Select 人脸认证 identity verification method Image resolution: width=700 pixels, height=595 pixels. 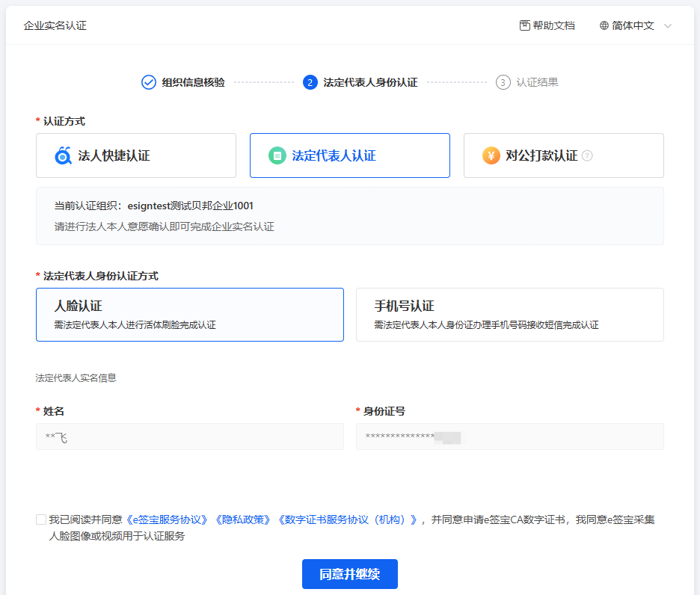[190, 315]
